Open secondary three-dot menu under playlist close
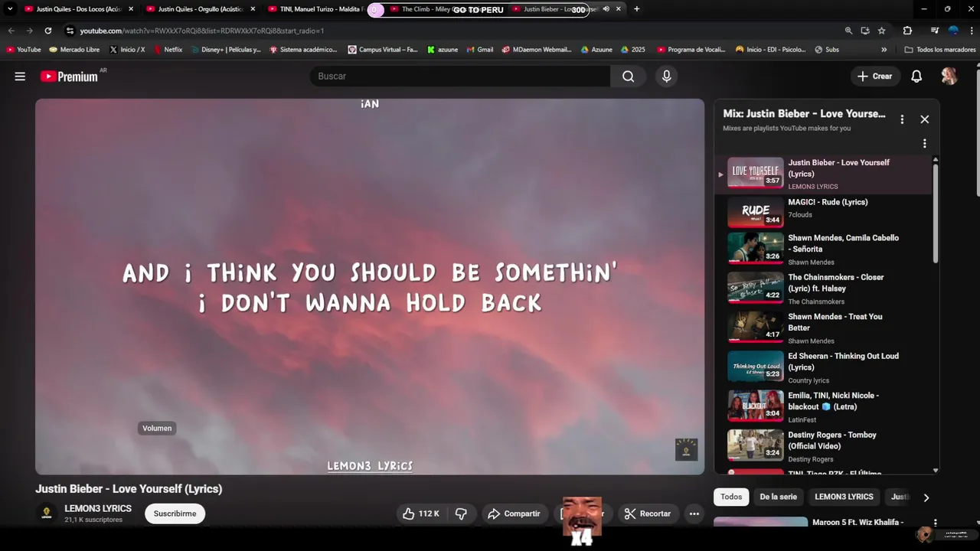Viewport: 980px width, 551px height. click(924, 144)
